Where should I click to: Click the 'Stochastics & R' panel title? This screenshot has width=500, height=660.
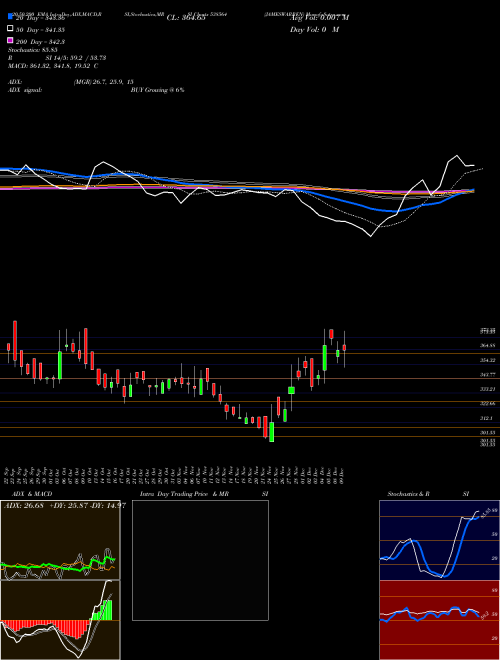click(x=408, y=494)
